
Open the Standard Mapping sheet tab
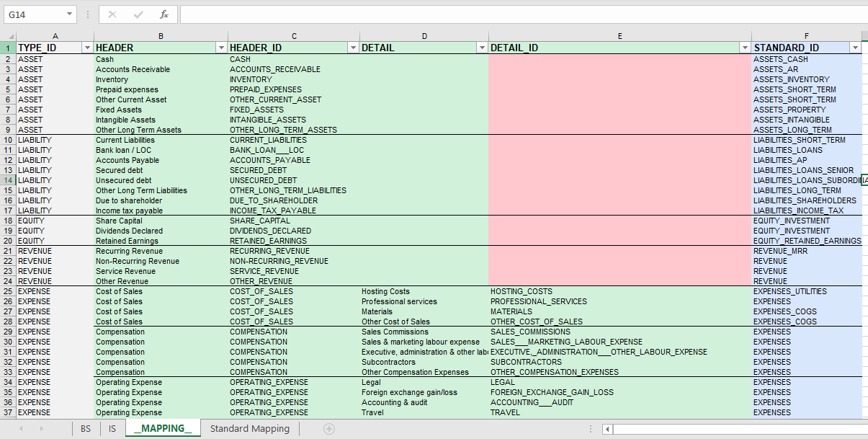tap(250, 429)
